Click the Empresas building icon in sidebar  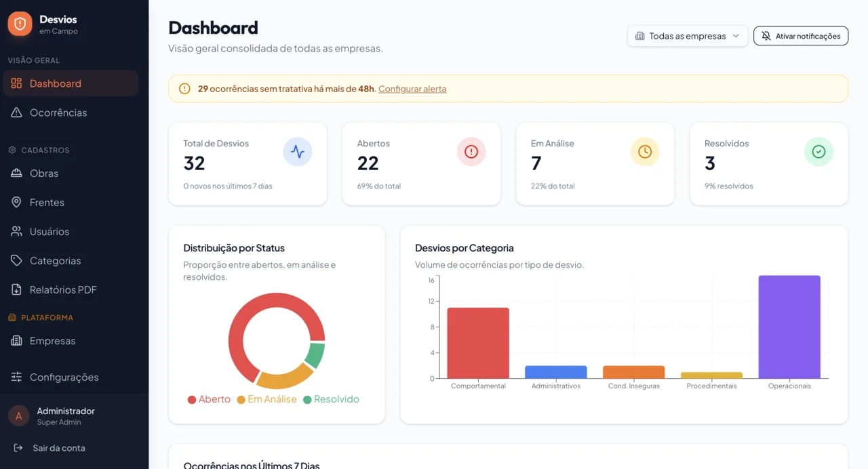click(16, 341)
